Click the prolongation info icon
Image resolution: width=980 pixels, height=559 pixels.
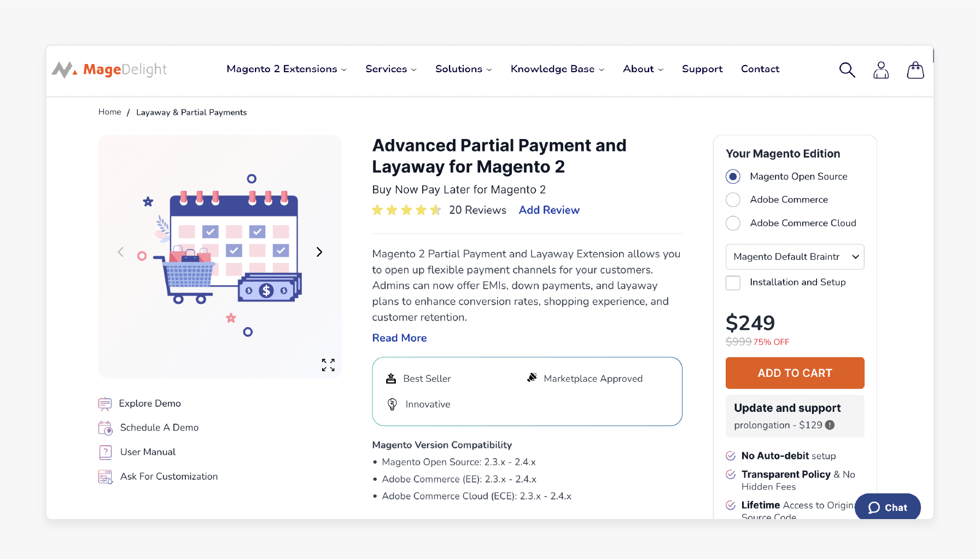point(830,425)
